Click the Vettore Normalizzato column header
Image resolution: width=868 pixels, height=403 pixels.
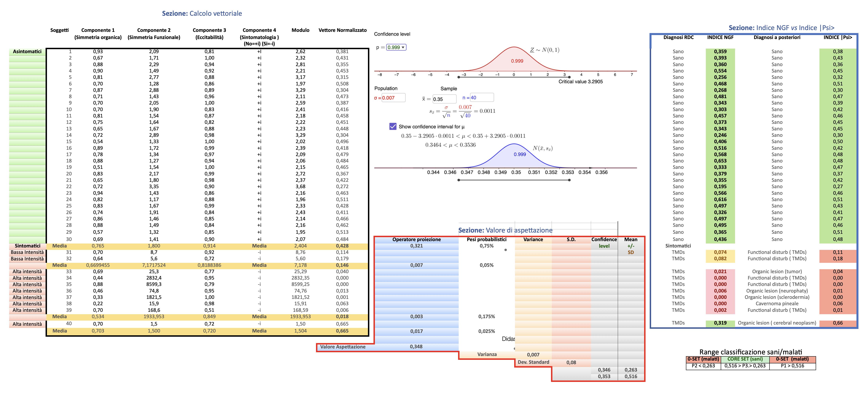[x=342, y=30]
